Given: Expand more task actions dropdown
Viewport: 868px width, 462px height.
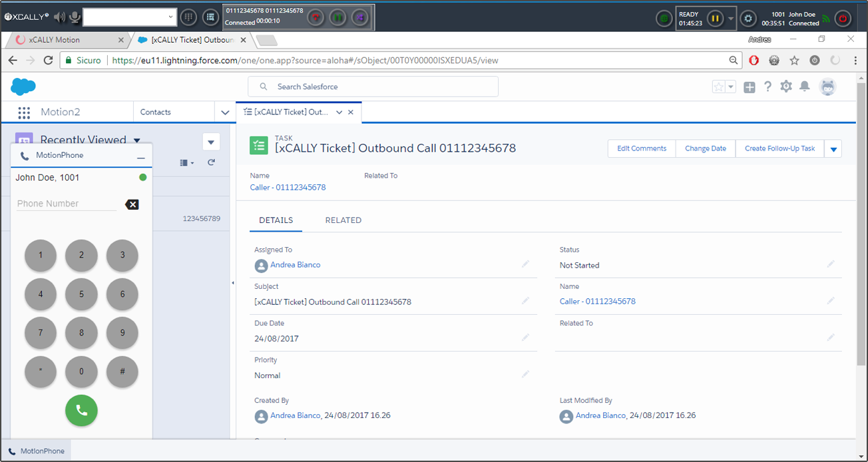Looking at the screenshot, I should (x=833, y=149).
